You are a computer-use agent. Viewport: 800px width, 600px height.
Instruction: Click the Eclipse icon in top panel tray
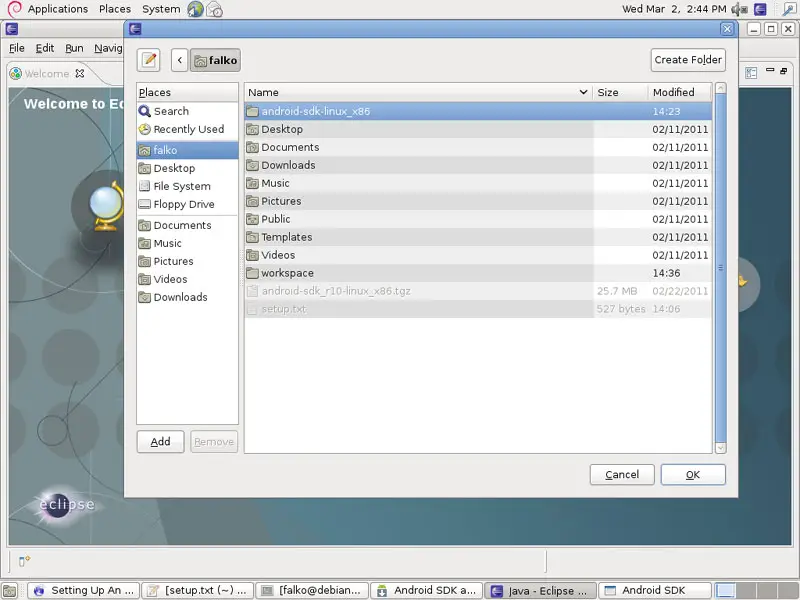coord(760,9)
